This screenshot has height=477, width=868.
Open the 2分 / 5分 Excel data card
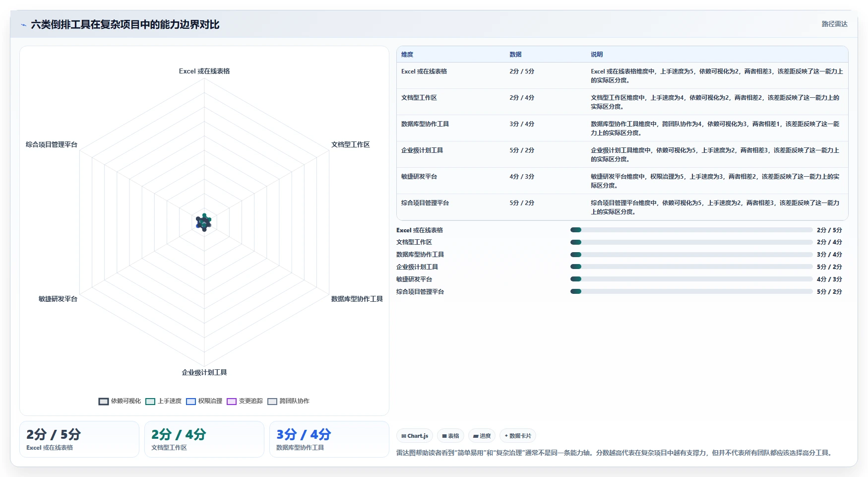pos(79,439)
